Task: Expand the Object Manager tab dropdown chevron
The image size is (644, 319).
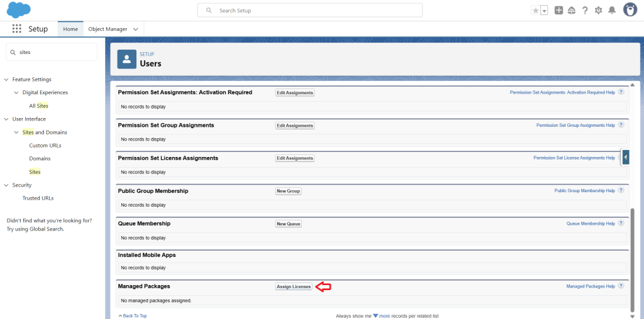Action: coord(136,29)
